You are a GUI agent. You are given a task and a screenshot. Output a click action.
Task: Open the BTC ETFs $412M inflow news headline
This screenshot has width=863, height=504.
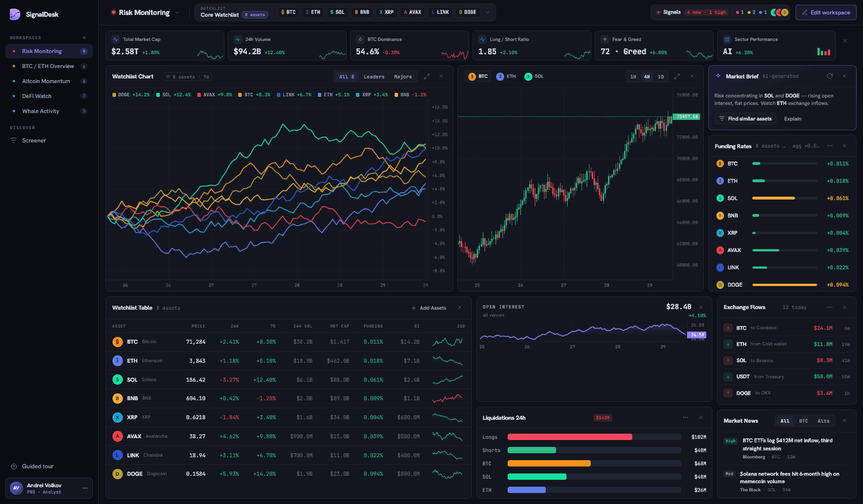(787, 444)
